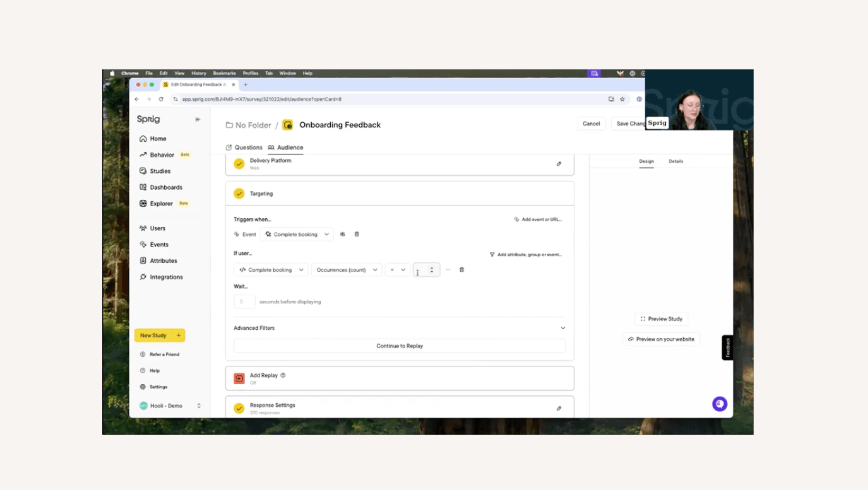
Task: Edit the Response Settings card
Action: pos(559,409)
